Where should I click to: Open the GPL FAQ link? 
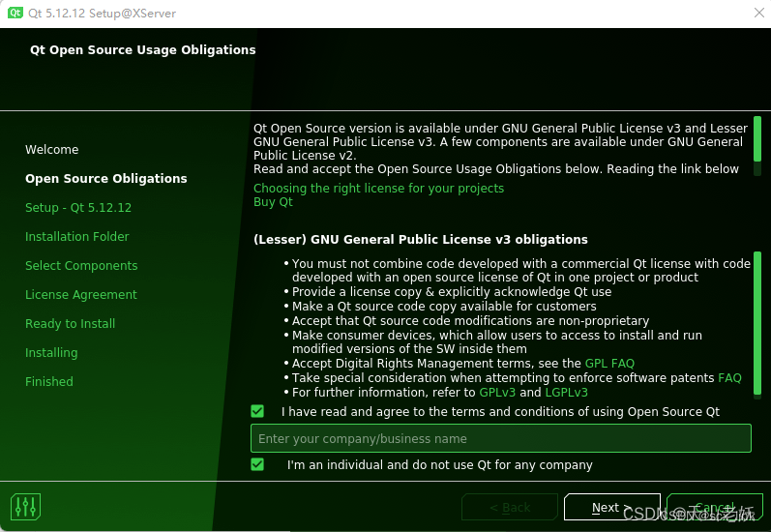coord(609,364)
